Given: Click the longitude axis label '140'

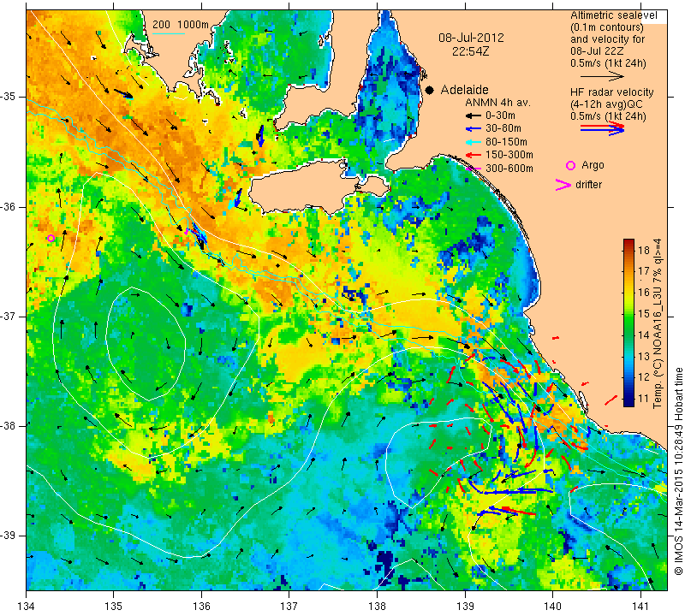Looking at the screenshot, I should [x=552, y=607].
